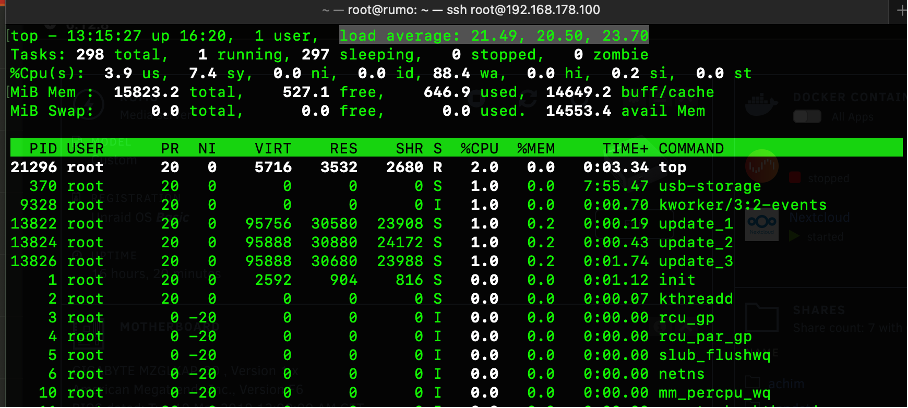Click the 7:55.47 time of usb-storage
The image size is (908, 408).
pos(616,186)
